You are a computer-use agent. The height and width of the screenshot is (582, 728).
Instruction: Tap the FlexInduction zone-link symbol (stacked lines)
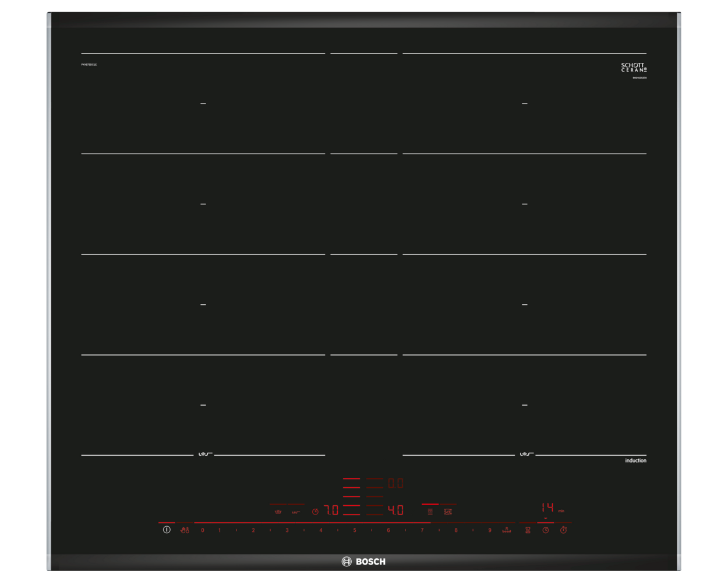pos(430,512)
